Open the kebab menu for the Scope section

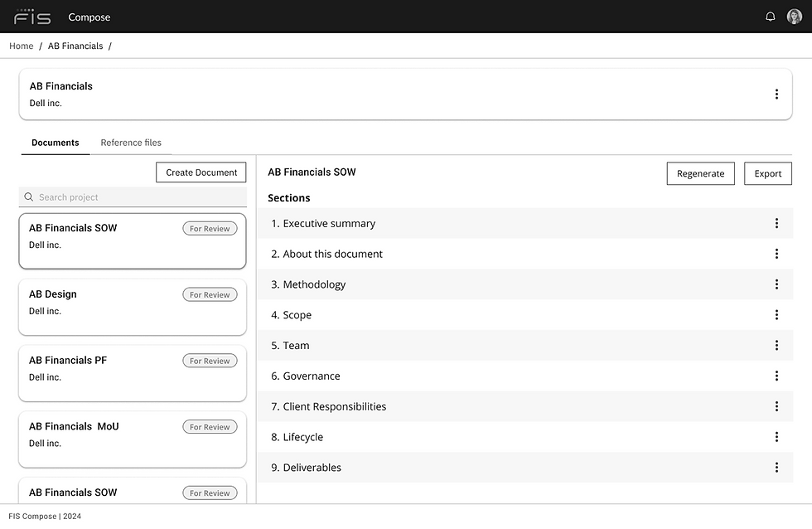(776, 315)
